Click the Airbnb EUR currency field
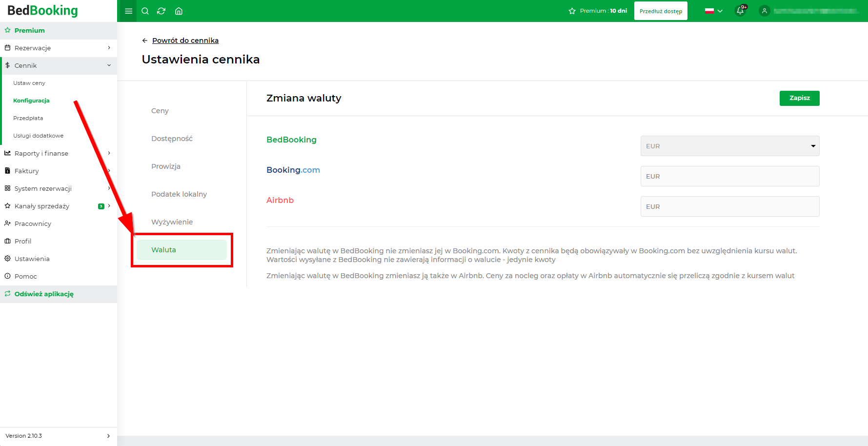This screenshot has height=446, width=868. pos(729,206)
